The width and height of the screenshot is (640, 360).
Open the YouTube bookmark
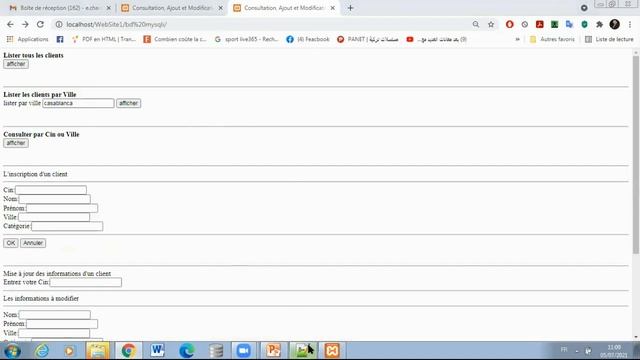click(436, 39)
